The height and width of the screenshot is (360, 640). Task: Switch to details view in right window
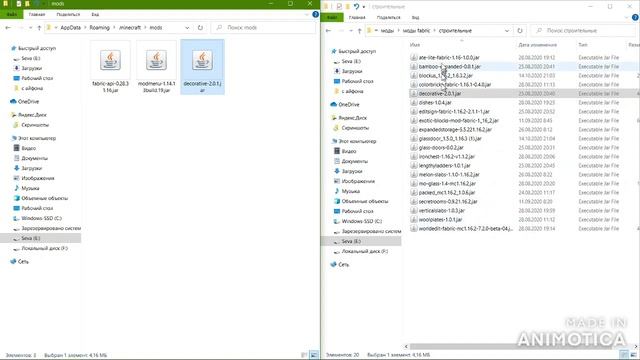coord(624,355)
